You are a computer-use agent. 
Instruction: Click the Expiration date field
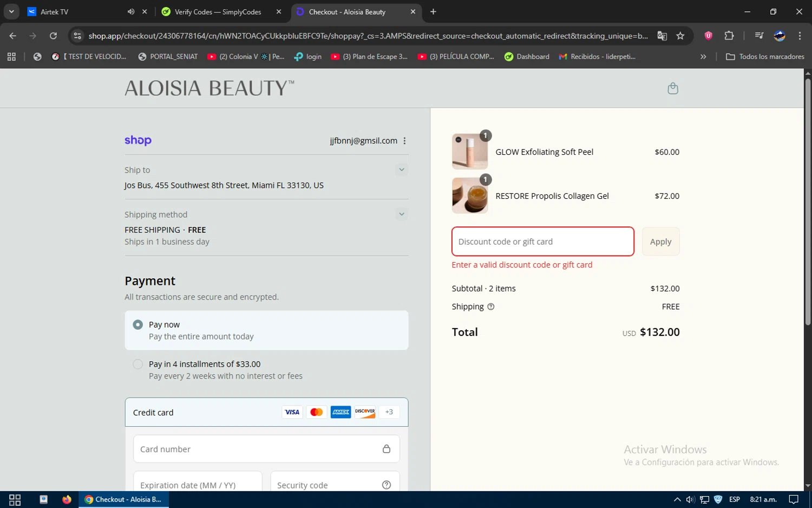(198, 482)
